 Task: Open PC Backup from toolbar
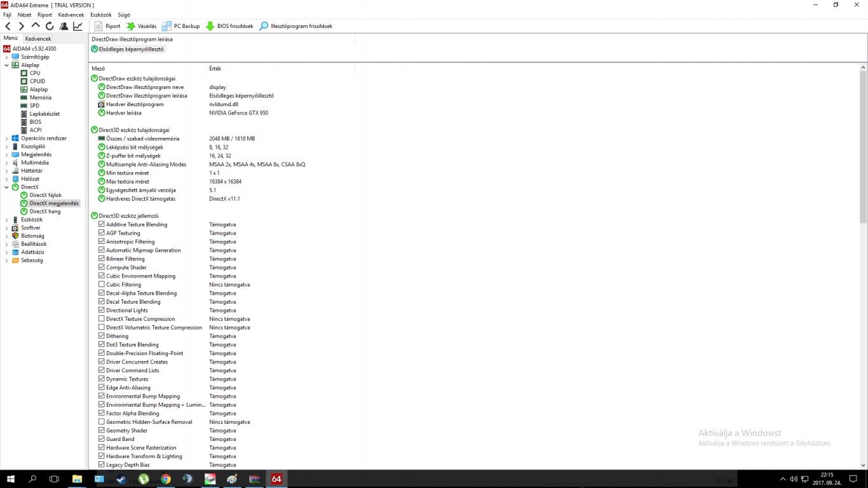tap(181, 26)
